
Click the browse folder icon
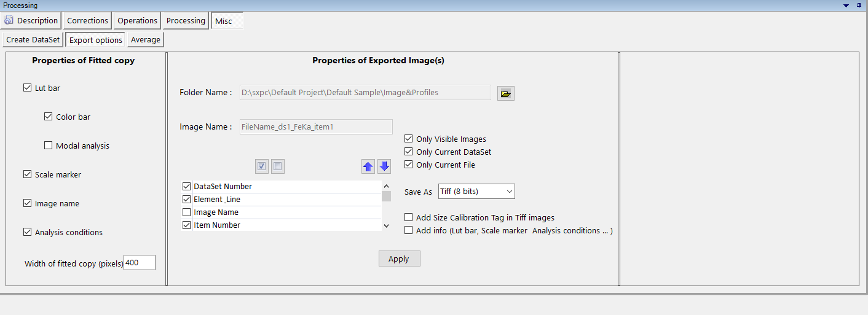(505, 93)
